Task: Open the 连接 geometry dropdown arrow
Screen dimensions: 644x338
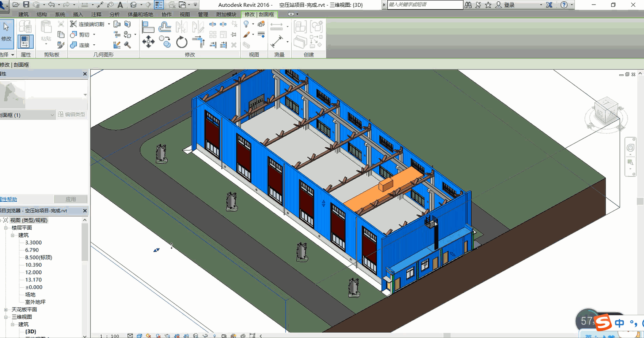Action: pos(94,45)
